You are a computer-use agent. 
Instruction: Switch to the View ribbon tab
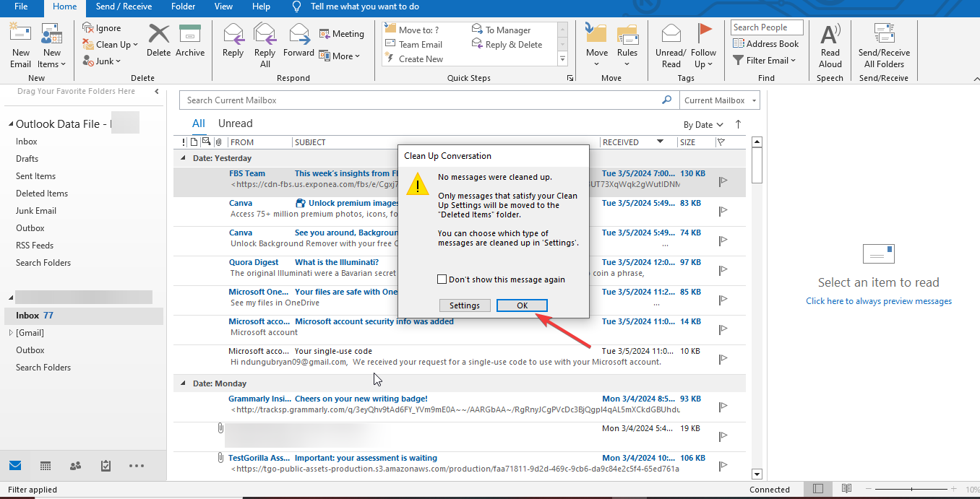click(x=223, y=7)
